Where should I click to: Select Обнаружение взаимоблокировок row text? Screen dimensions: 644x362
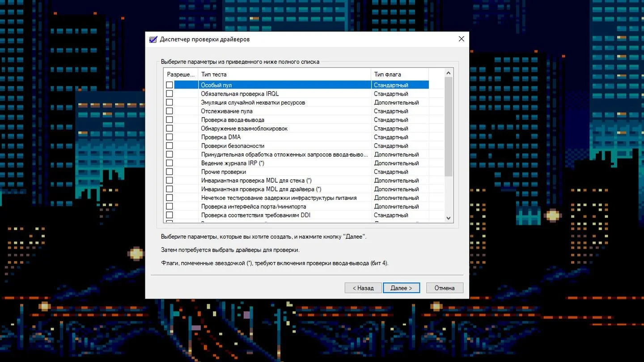click(244, 128)
